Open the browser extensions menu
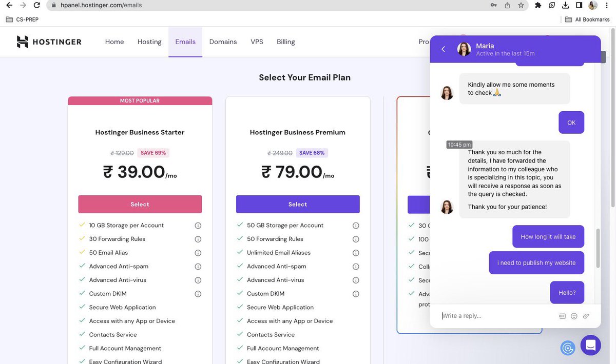The height and width of the screenshot is (364, 616). (538, 5)
